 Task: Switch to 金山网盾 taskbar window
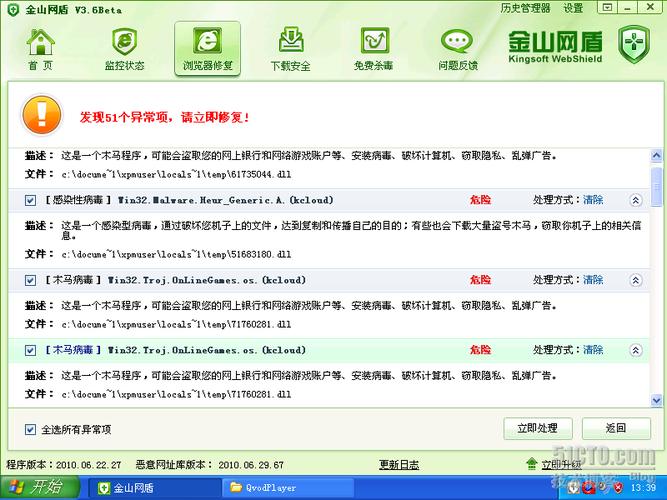155,488
